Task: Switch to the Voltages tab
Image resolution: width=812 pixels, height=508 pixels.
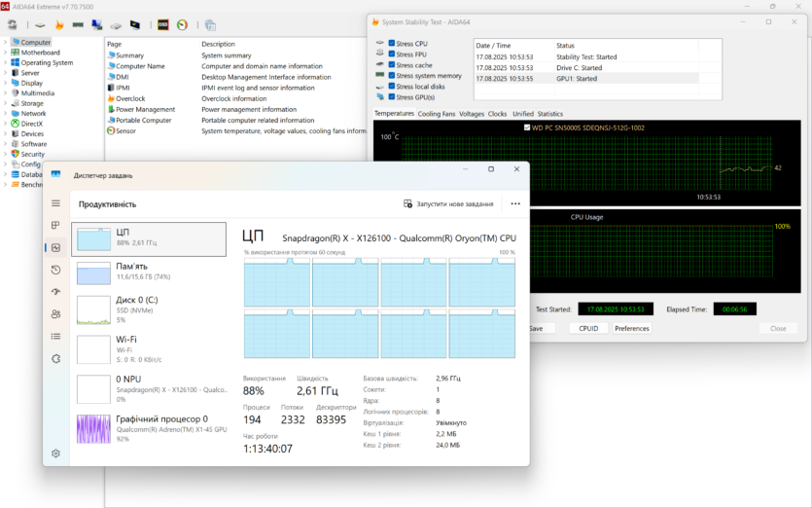Action: point(472,114)
